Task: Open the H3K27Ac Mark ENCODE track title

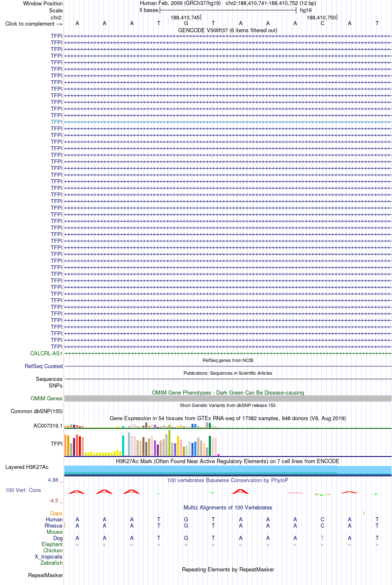Action: [x=228, y=461]
